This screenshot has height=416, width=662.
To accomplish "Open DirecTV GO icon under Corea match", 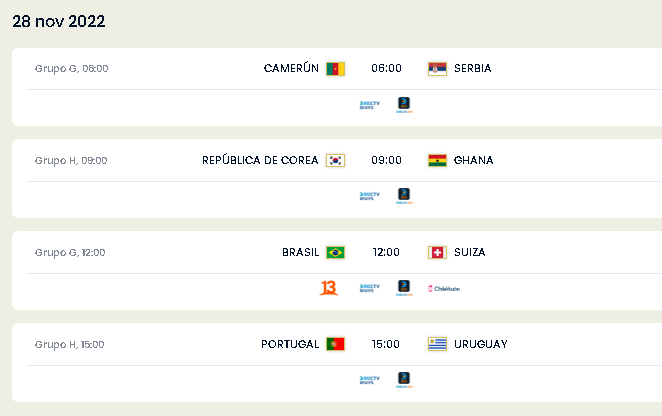I will [404, 196].
